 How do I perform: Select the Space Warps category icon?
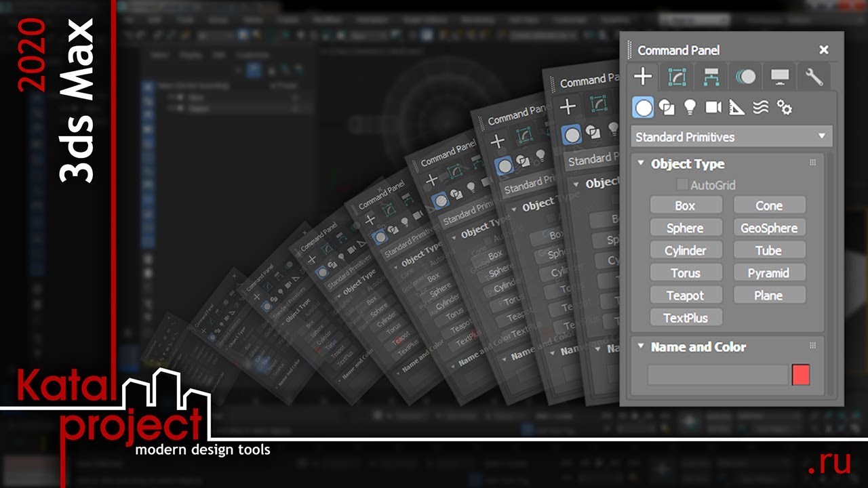760,107
